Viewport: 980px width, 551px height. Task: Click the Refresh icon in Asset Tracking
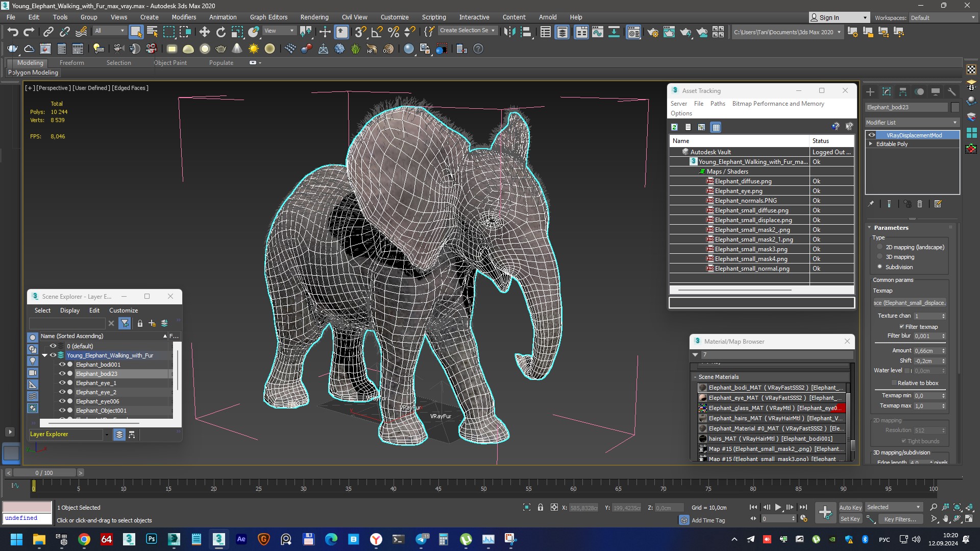tap(674, 127)
